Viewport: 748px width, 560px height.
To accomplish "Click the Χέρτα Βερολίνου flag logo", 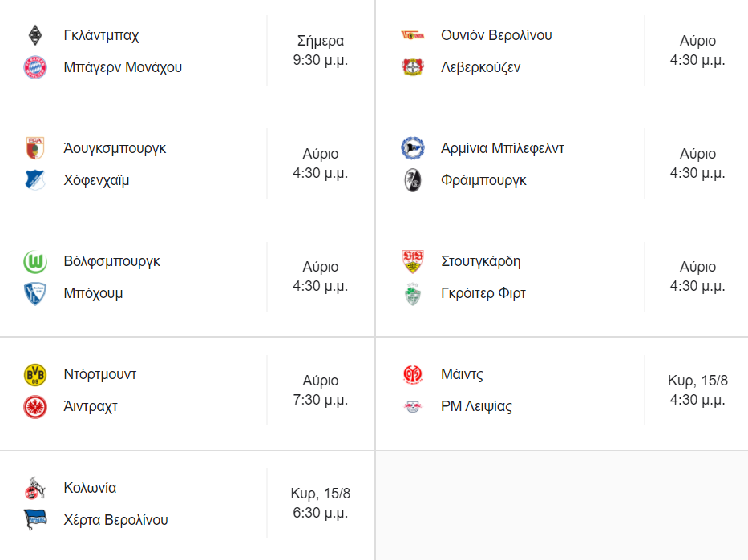I will 35,520.
